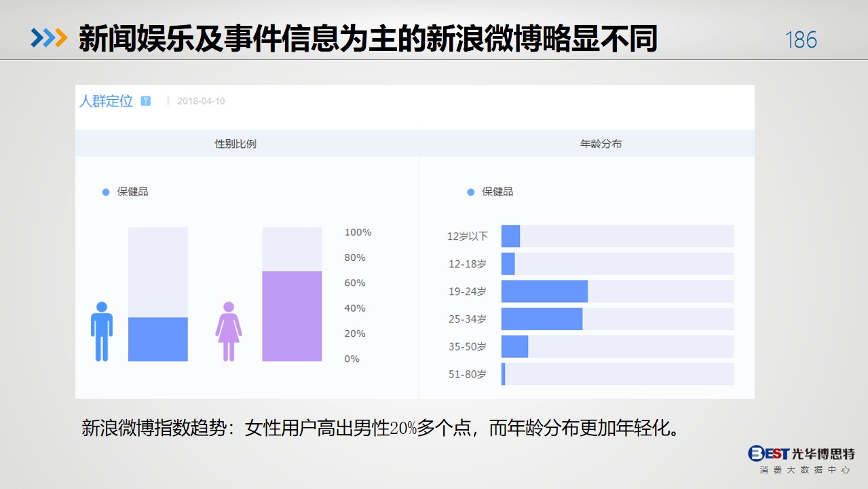Click the 35-50岁 label
868x489 pixels.
coord(468,346)
